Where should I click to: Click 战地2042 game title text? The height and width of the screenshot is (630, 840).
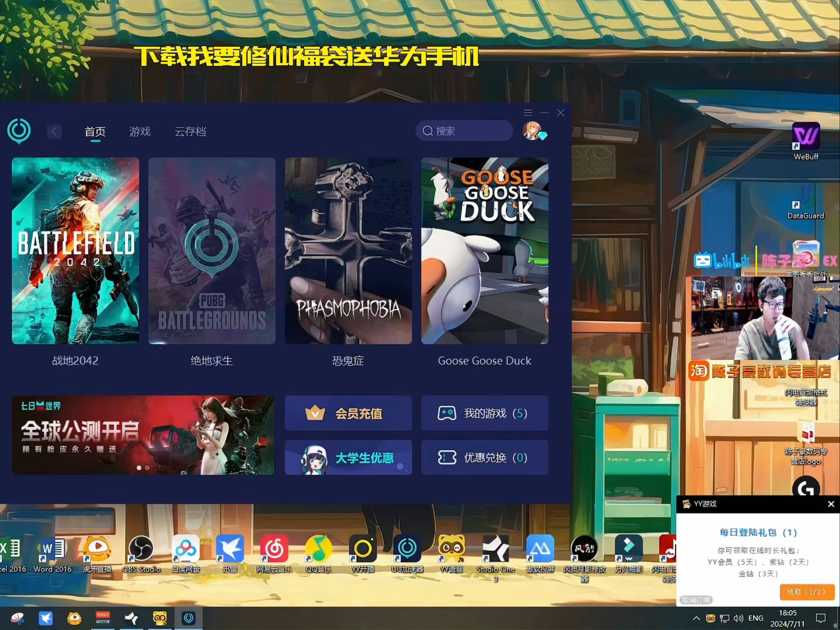pyautogui.click(x=75, y=360)
